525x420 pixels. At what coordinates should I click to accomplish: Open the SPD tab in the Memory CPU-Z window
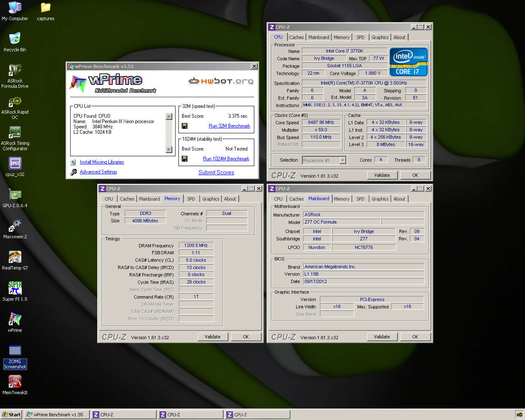[191, 199]
